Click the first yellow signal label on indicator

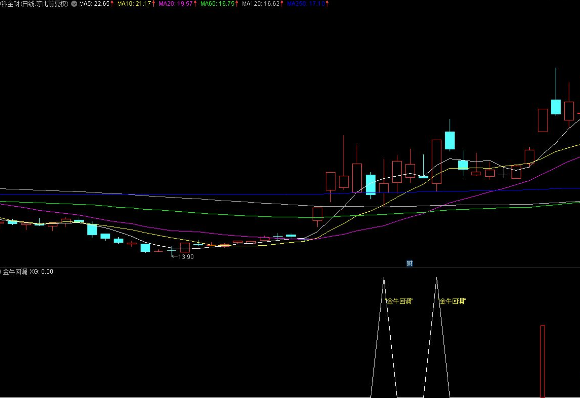[x=399, y=301]
